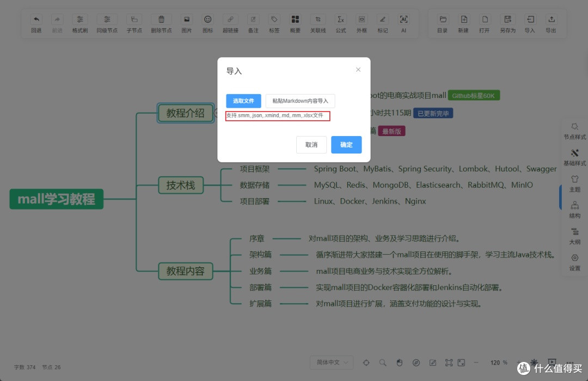The height and width of the screenshot is (381, 588).
Task: Close the 导入 dialog with X
Action: (358, 70)
